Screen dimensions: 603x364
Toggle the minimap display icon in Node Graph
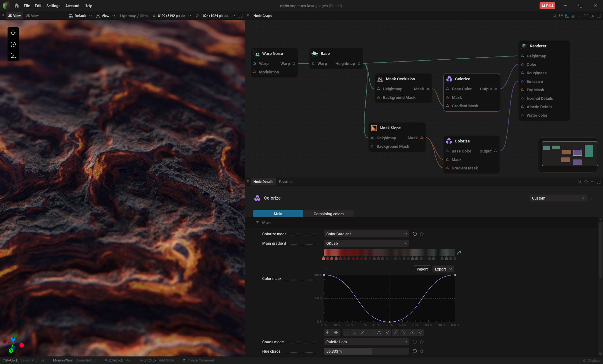(x=567, y=16)
